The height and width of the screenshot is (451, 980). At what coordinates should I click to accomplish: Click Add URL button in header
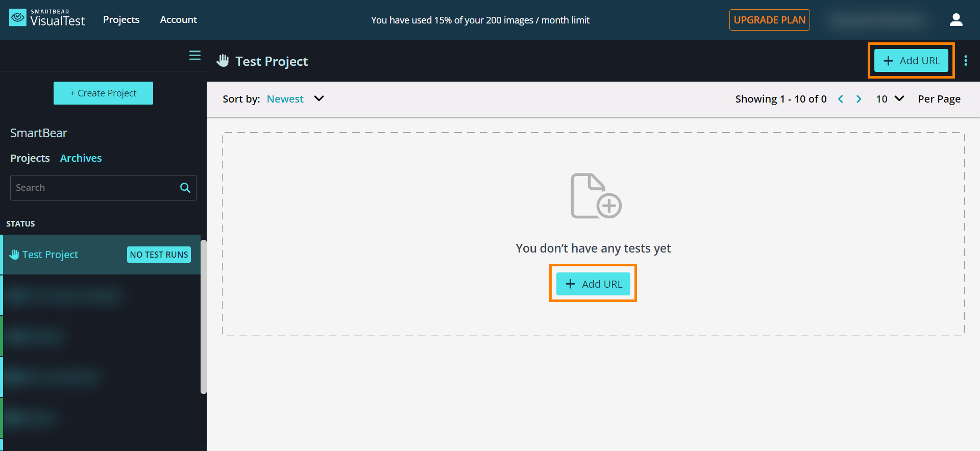911,61
